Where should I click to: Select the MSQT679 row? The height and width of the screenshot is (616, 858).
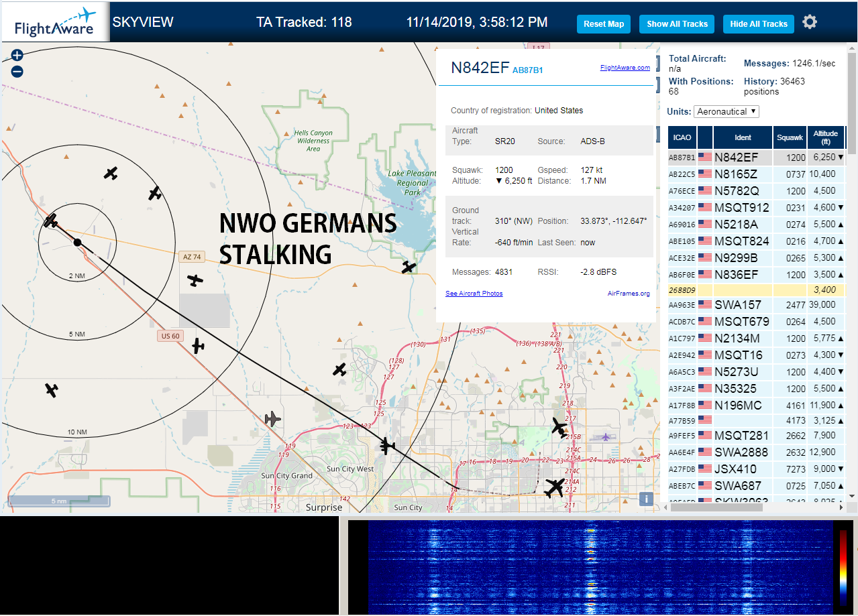click(756, 321)
